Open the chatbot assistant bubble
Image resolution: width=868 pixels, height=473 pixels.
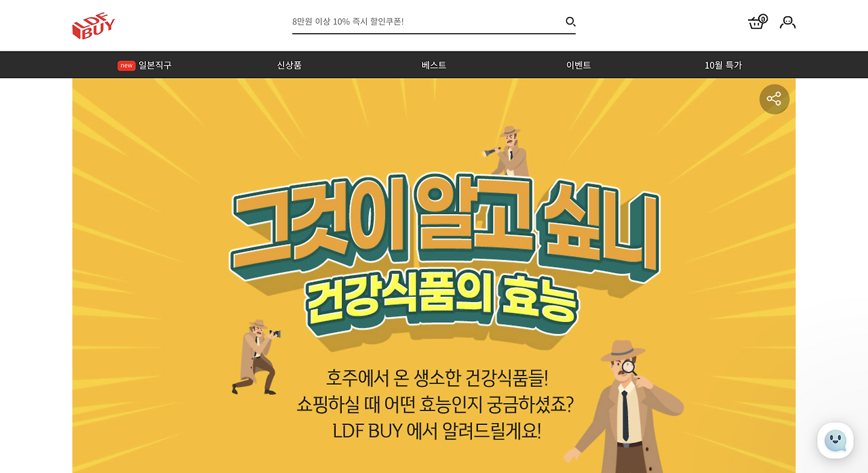(835, 440)
